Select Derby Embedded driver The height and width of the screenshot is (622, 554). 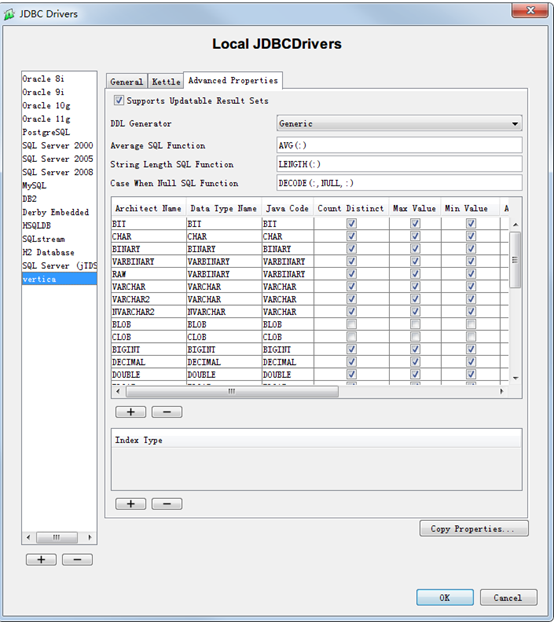(x=59, y=212)
